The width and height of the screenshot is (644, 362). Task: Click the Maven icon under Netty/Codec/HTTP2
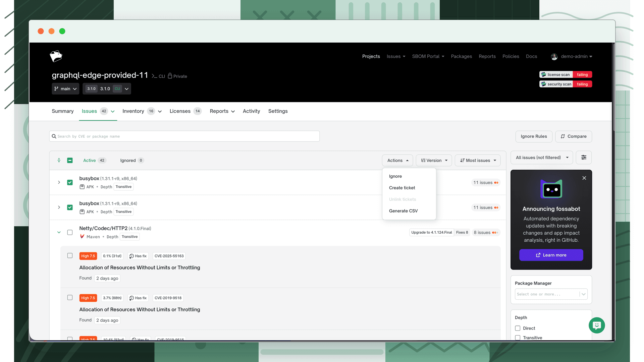click(x=82, y=237)
